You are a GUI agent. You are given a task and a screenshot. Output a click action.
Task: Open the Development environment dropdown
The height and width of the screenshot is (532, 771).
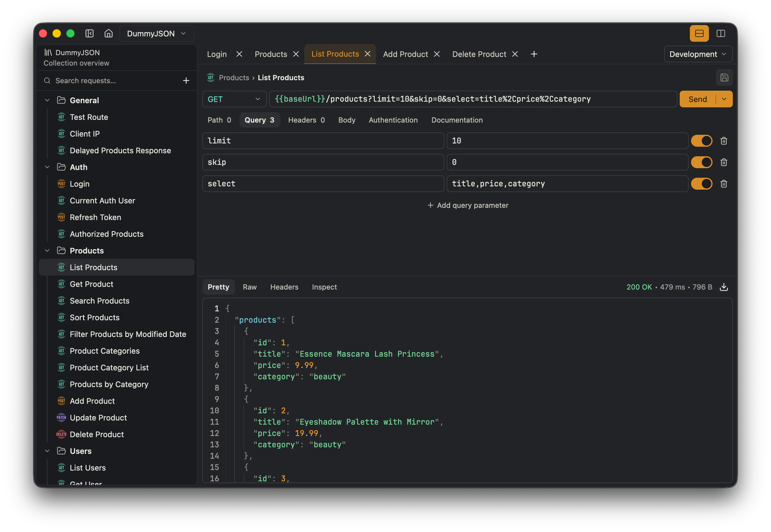[x=698, y=54]
